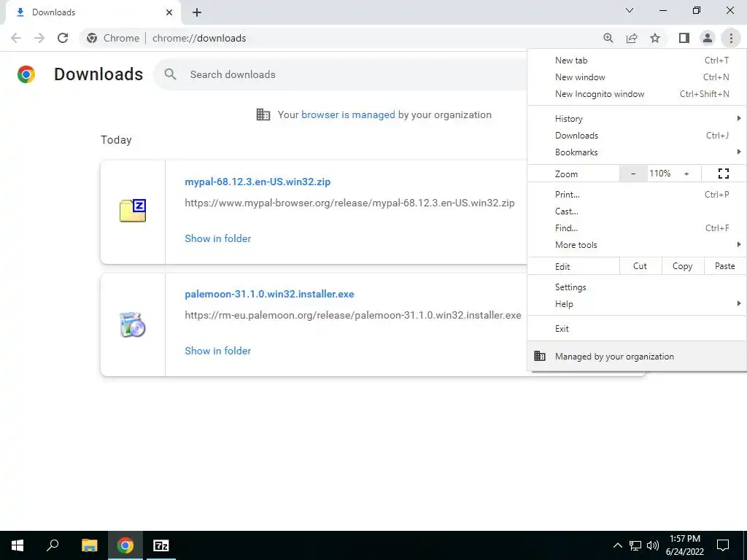The width and height of the screenshot is (747, 560).
Task: Click the share page icon
Action: tap(632, 38)
